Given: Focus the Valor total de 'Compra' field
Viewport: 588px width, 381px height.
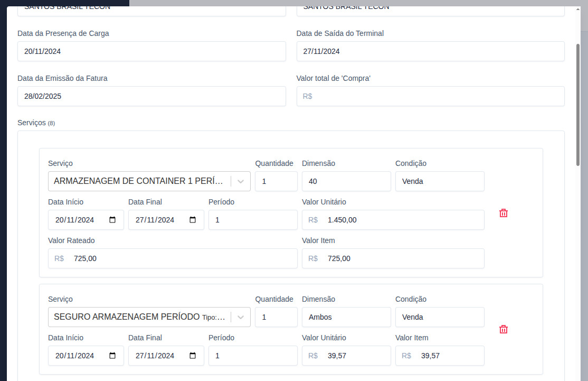Looking at the screenshot, I should (431, 97).
